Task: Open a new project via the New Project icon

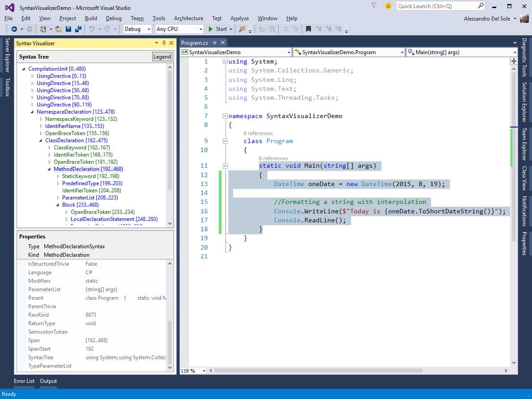Action: tap(42, 29)
